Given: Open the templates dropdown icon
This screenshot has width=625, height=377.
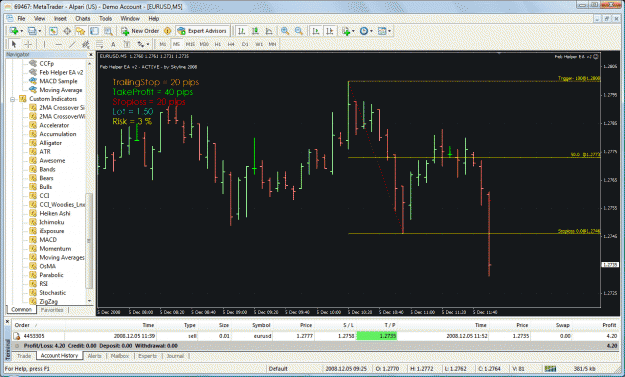Looking at the screenshot, I should [x=384, y=31].
